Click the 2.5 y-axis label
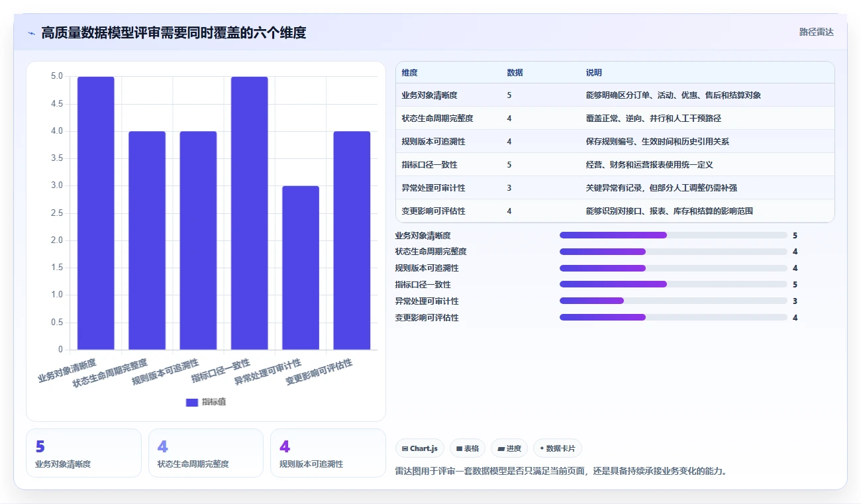The image size is (861, 504). [57, 213]
